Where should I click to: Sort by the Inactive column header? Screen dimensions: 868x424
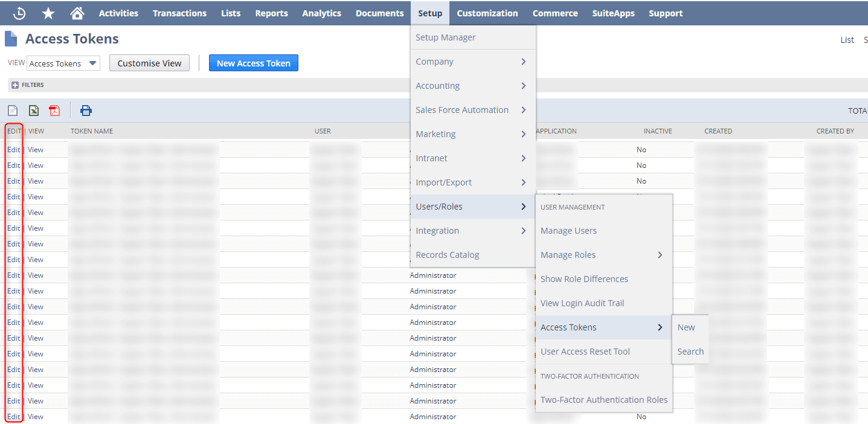658,131
